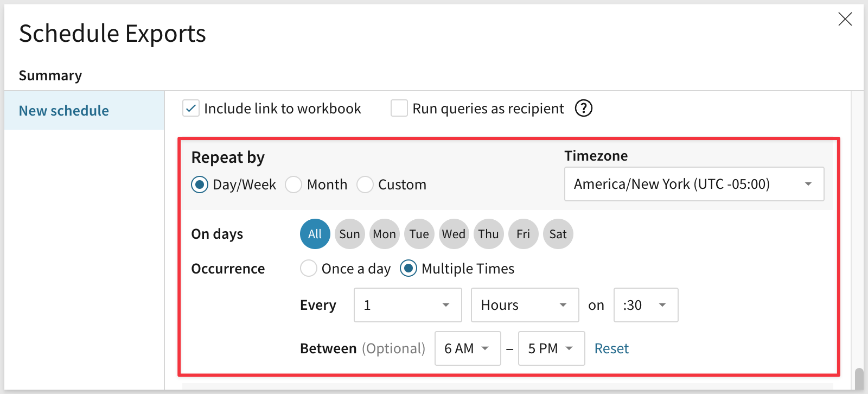Change the 6 AM start time
The image size is (868, 394).
point(467,348)
